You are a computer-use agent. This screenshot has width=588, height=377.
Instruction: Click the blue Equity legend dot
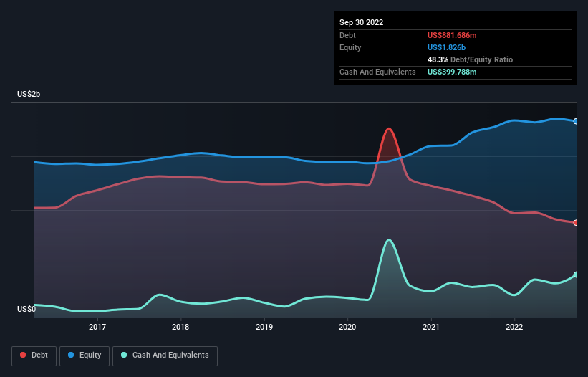(71, 355)
